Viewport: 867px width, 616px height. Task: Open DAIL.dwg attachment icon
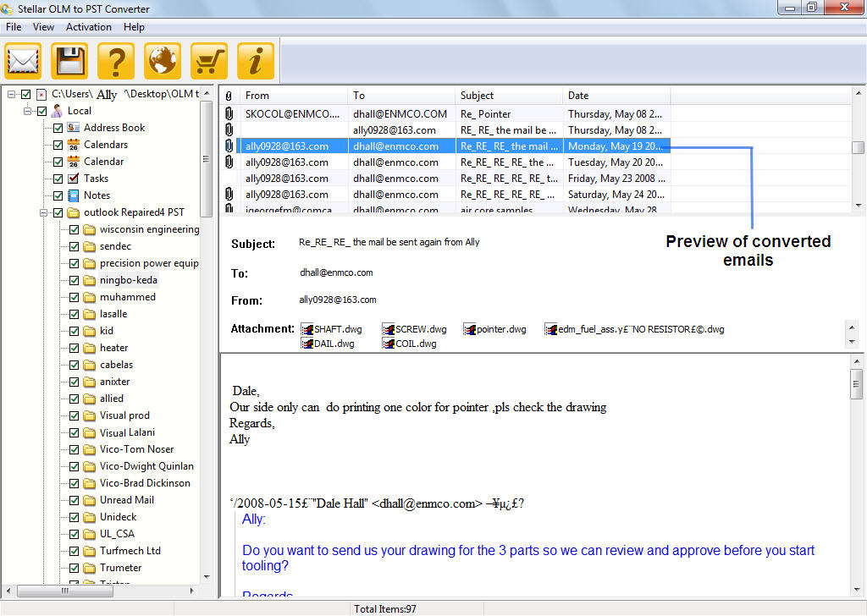306,344
